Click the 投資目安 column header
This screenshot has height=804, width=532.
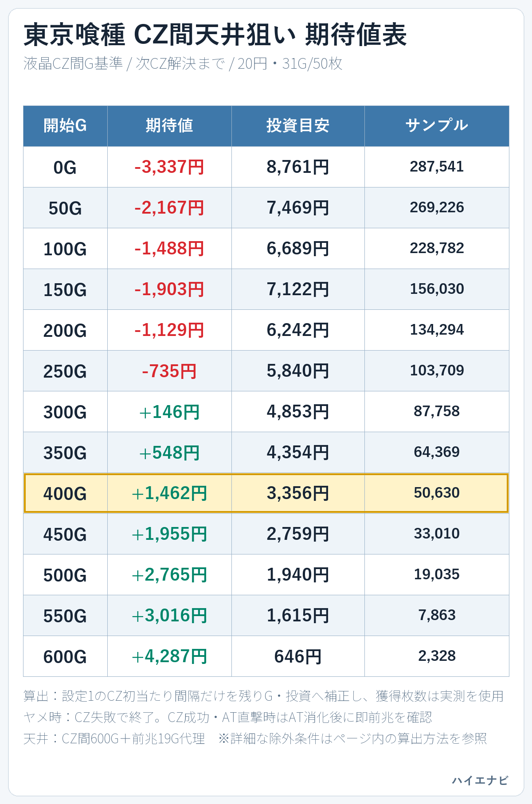298,126
